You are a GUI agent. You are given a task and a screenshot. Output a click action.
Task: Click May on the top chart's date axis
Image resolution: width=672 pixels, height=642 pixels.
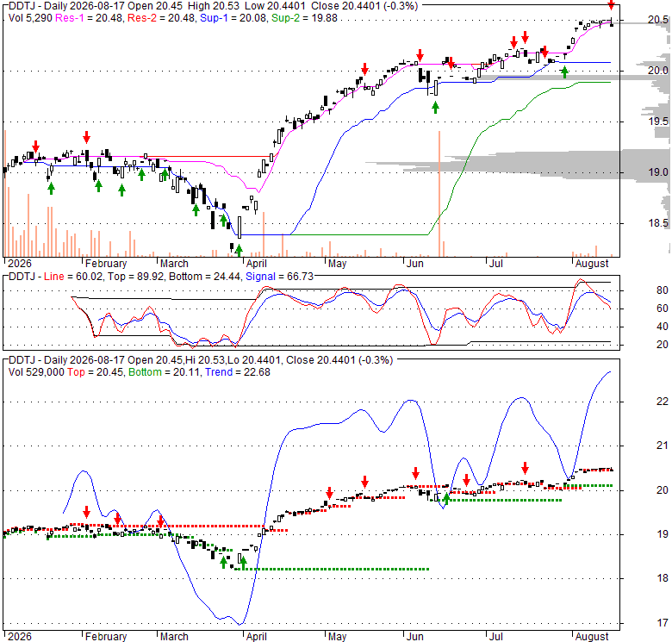(x=337, y=263)
